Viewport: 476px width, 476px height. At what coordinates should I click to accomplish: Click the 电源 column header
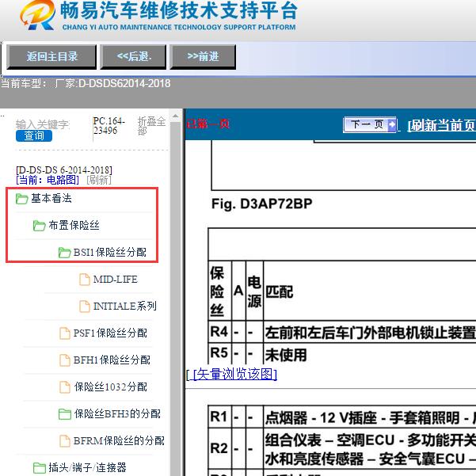coord(254,291)
